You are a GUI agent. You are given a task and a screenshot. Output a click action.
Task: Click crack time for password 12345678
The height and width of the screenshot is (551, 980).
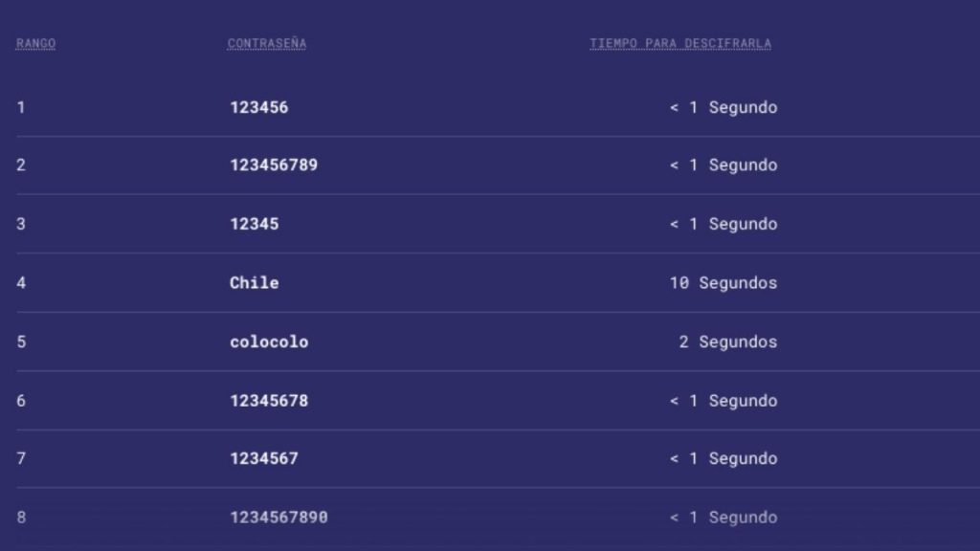click(723, 401)
